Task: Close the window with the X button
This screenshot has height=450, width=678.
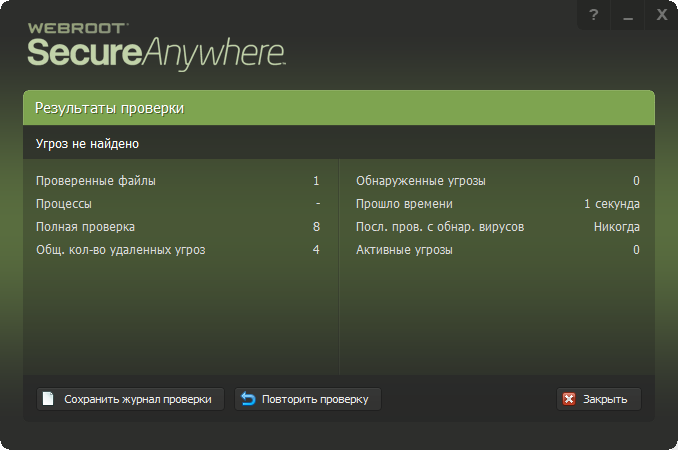Action: 662,15
